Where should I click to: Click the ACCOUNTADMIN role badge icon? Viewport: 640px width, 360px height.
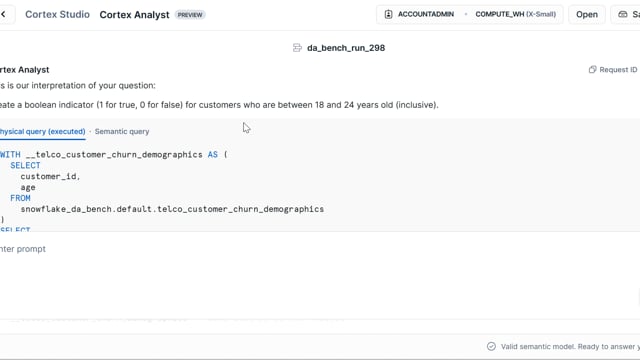388,14
